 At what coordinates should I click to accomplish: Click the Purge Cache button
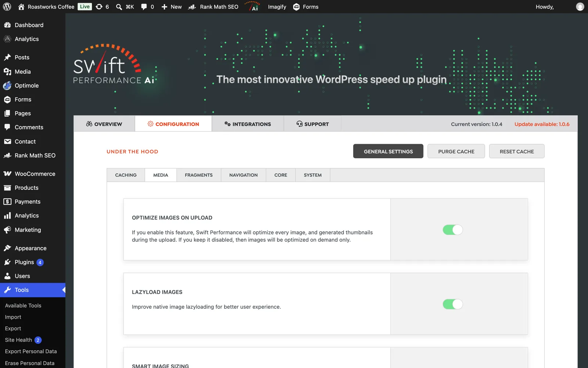pyautogui.click(x=456, y=151)
